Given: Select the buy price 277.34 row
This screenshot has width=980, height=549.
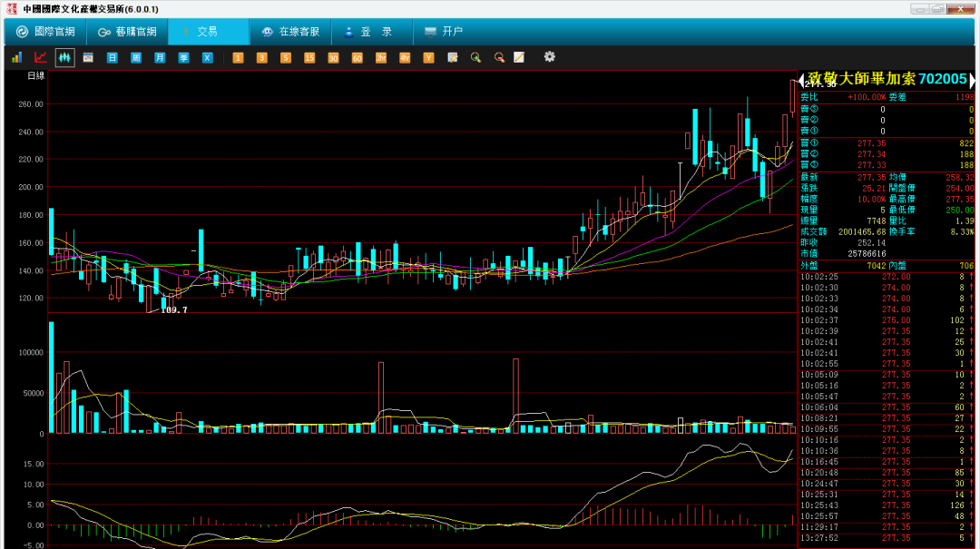Looking at the screenshot, I should click(887, 154).
